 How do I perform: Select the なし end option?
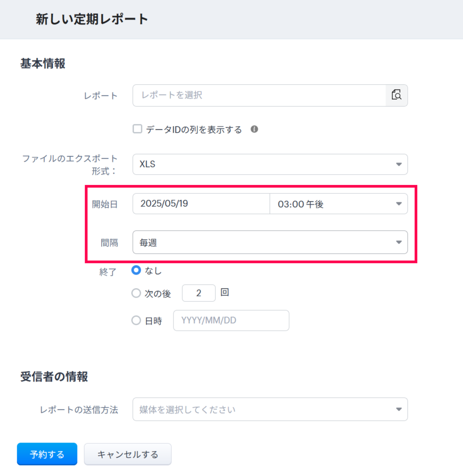pyautogui.click(x=136, y=270)
